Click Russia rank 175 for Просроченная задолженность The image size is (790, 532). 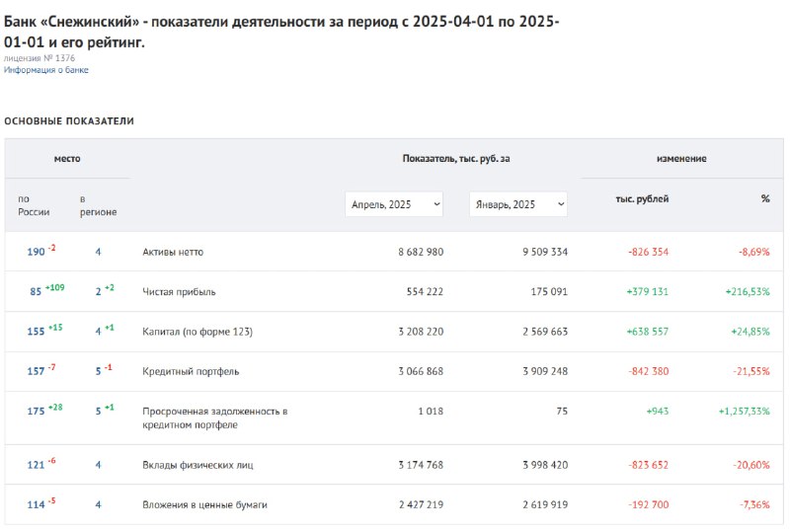click(36, 411)
